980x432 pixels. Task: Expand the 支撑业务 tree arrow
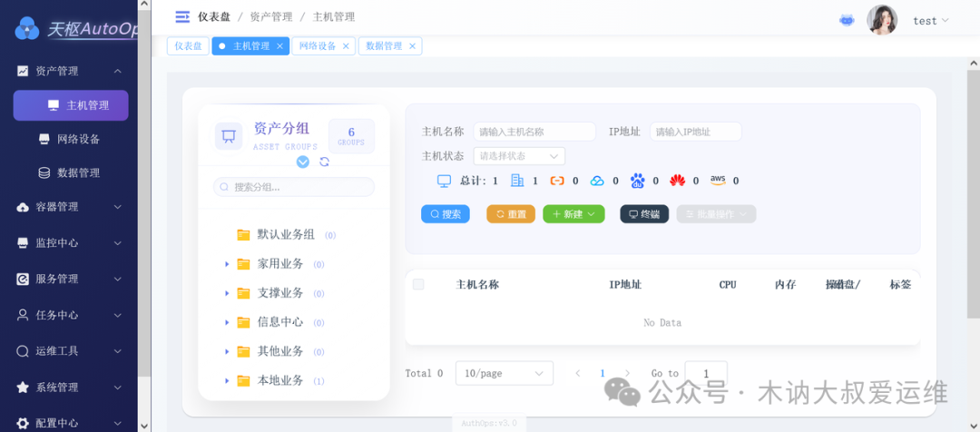tap(228, 293)
